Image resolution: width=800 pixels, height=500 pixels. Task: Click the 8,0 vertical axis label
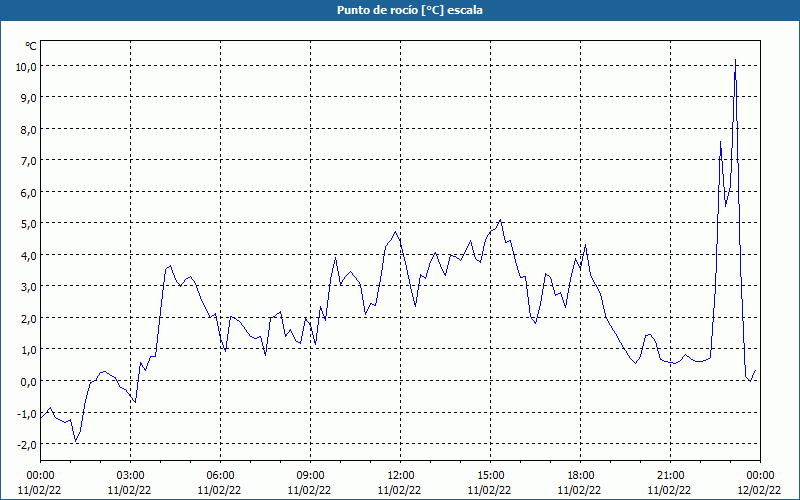tap(28, 129)
